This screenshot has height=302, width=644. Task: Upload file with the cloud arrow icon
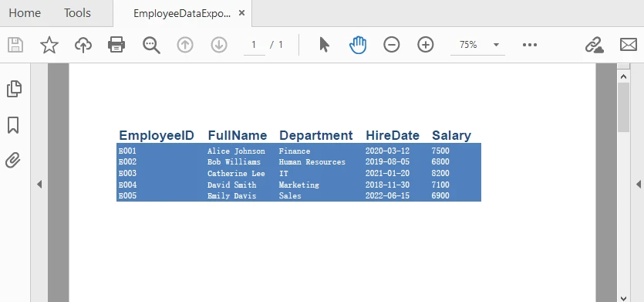click(x=83, y=45)
